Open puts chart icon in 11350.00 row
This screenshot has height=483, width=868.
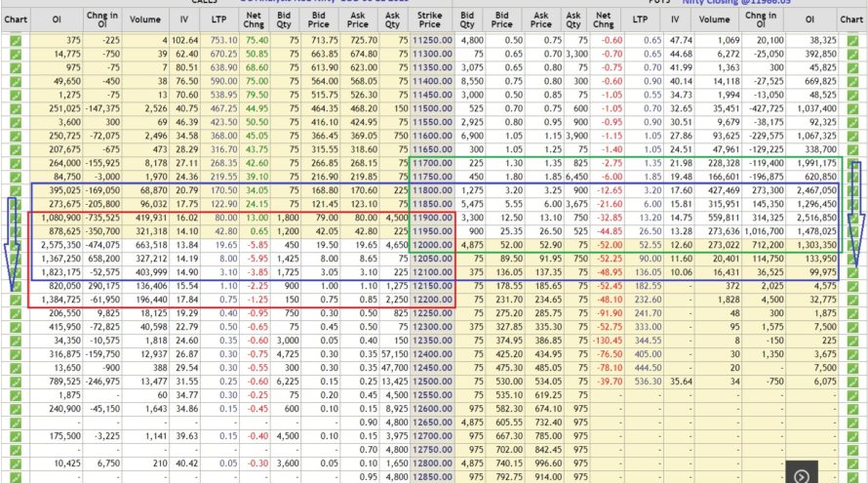pos(852,67)
